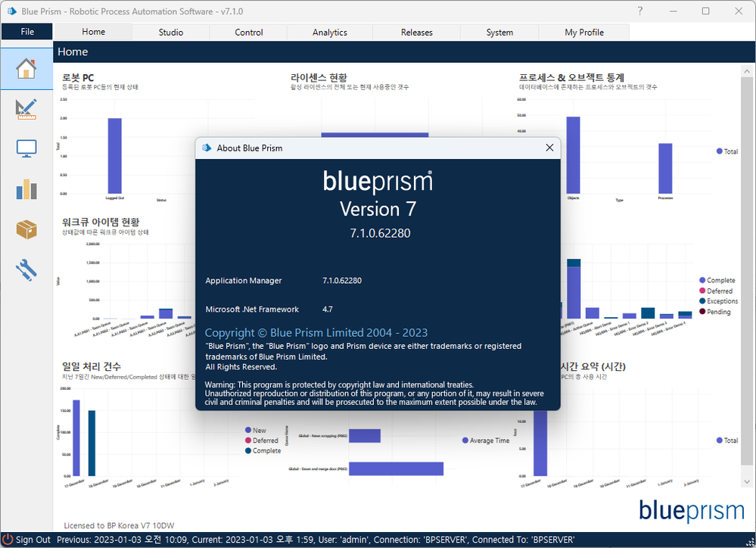The height and width of the screenshot is (548, 756).
Task: Switch to the Studio tab
Action: coord(171,33)
